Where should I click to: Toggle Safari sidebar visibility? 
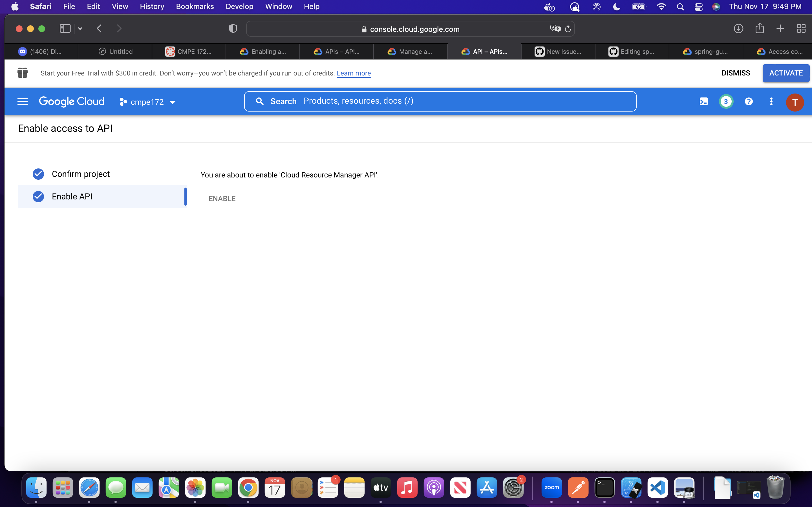coord(65,29)
